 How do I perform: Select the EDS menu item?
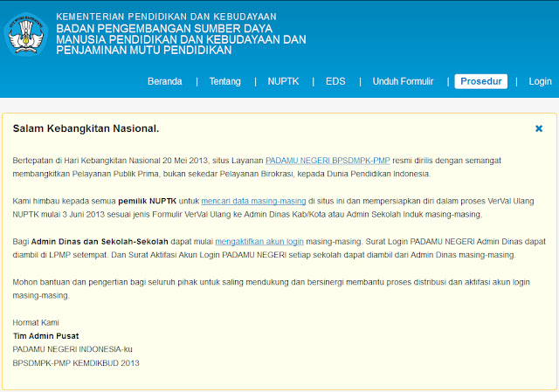pos(335,81)
